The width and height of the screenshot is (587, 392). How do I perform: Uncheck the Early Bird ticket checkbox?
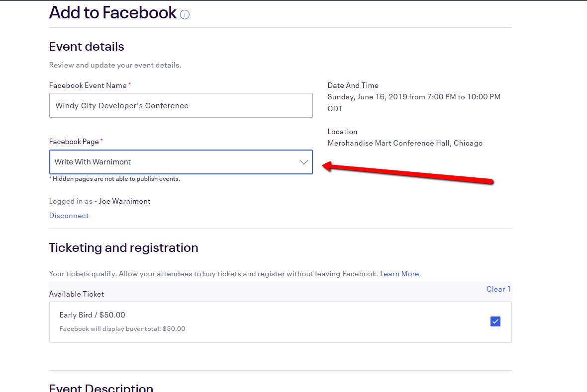(495, 321)
